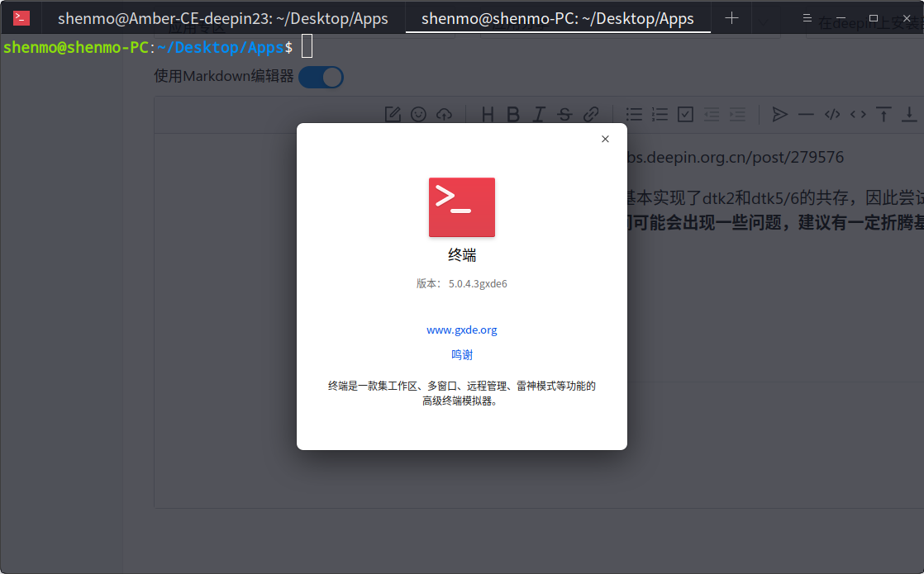
Task: Click the 终端 app name in dialog
Action: pos(461,255)
